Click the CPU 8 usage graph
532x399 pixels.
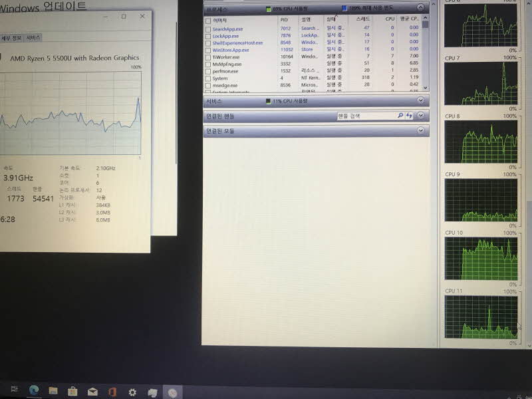coord(481,142)
